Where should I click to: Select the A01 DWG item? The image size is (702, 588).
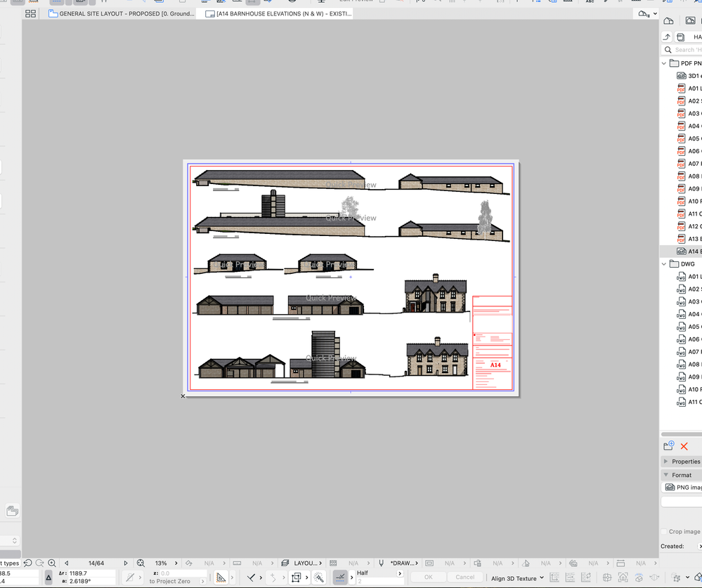point(689,277)
